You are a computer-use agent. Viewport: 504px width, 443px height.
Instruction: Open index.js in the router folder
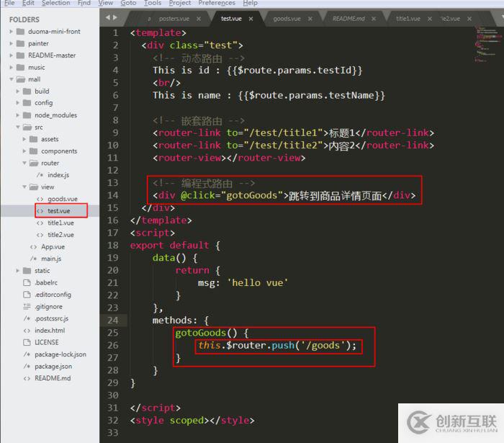click(58, 175)
